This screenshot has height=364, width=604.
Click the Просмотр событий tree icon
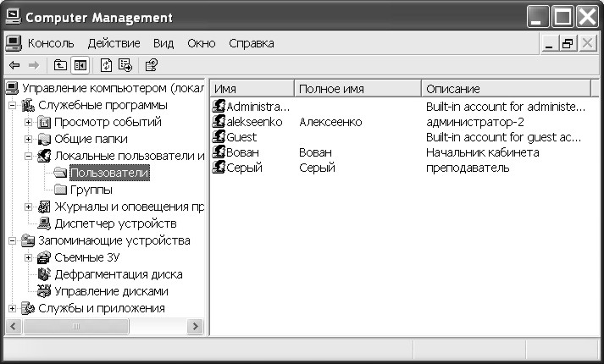44,123
